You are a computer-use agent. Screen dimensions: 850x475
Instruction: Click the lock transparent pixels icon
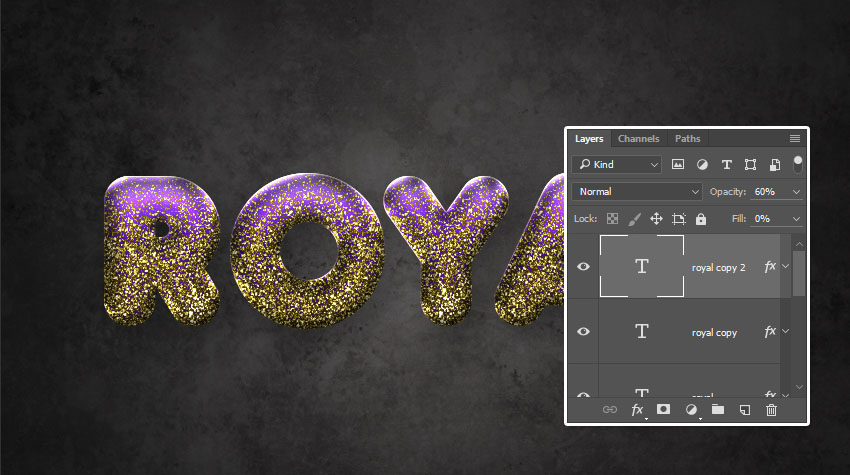coord(613,218)
